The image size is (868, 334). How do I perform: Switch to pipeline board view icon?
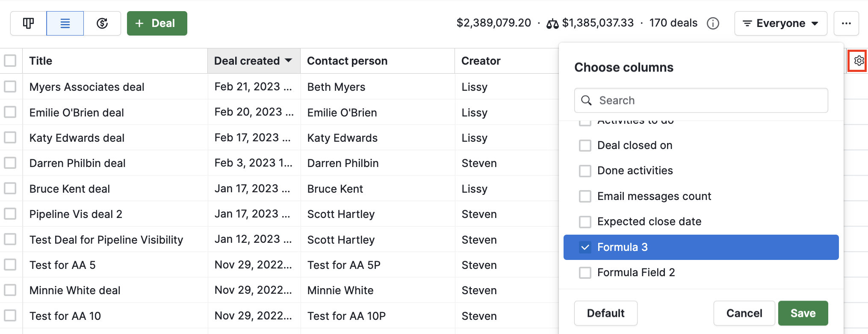click(x=28, y=23)
